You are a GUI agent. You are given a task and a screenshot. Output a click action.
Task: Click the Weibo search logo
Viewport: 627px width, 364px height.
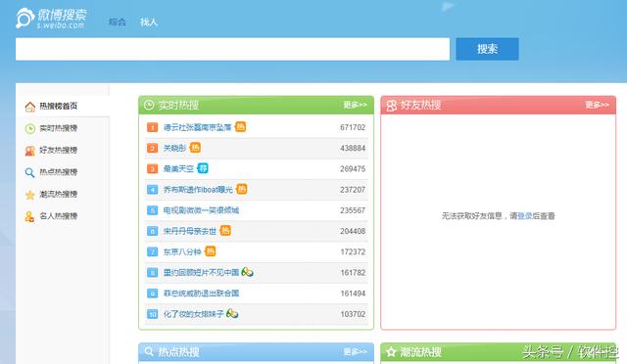(x=51, y=19)
